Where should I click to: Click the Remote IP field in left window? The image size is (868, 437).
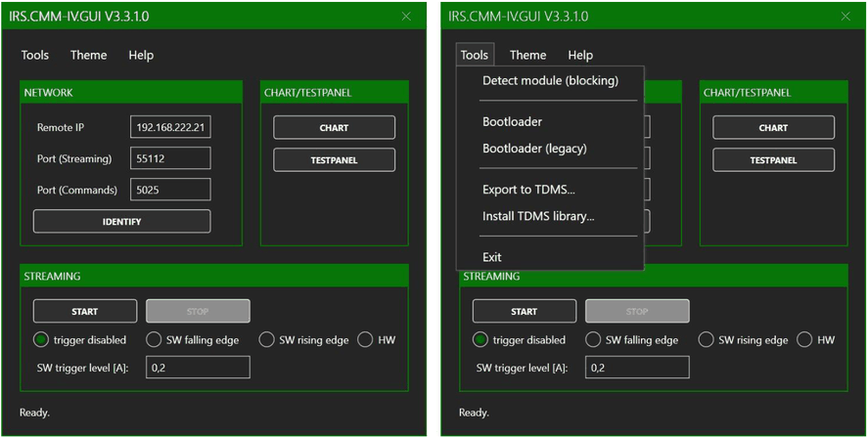point(170,127)
